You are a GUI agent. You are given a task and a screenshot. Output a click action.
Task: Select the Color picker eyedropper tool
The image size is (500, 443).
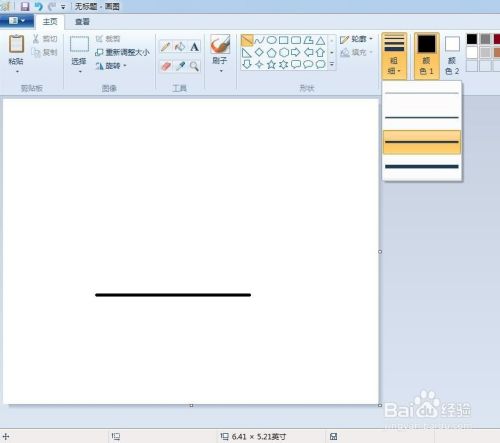coord(180,66)
